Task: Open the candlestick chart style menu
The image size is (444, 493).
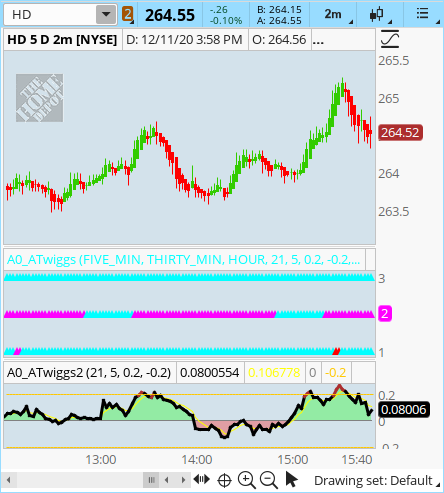Action: pyautogui.click(x=377, y=14)
